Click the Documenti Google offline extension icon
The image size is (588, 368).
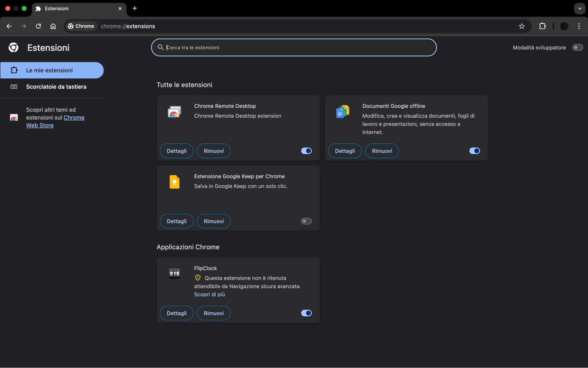[x=342, y=112]
